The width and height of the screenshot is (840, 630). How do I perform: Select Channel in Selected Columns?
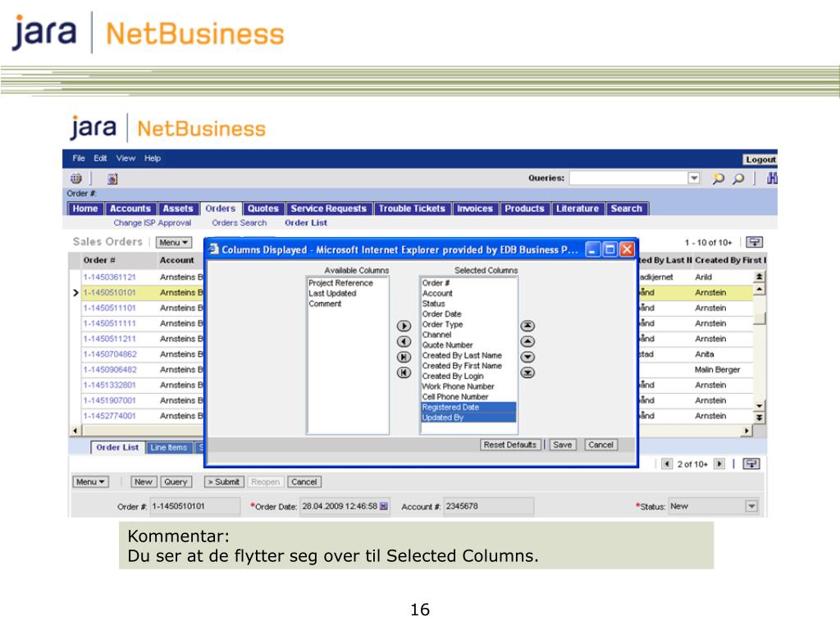(436, 335)
